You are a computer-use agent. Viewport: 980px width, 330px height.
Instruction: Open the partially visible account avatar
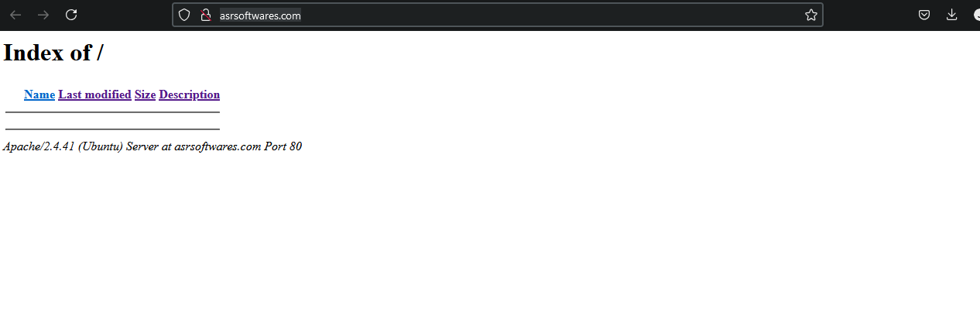(x=976, y=15)
